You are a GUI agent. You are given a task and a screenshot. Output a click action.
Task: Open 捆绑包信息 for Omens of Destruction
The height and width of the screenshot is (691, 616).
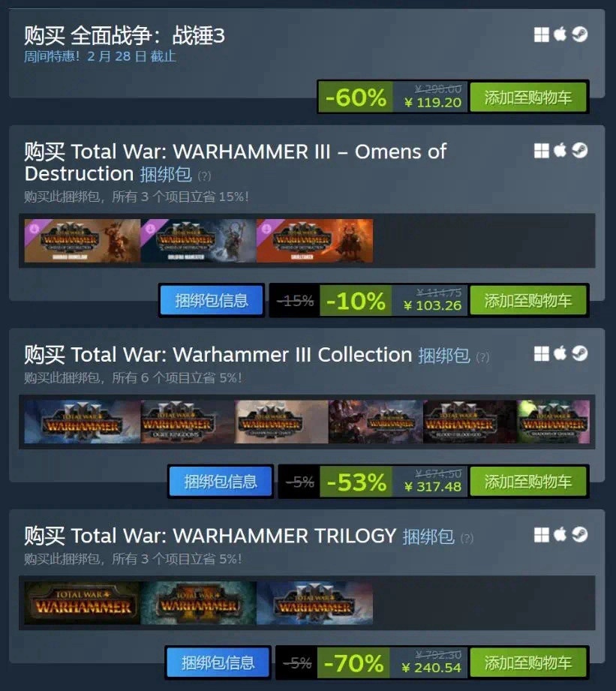(212, 301)
